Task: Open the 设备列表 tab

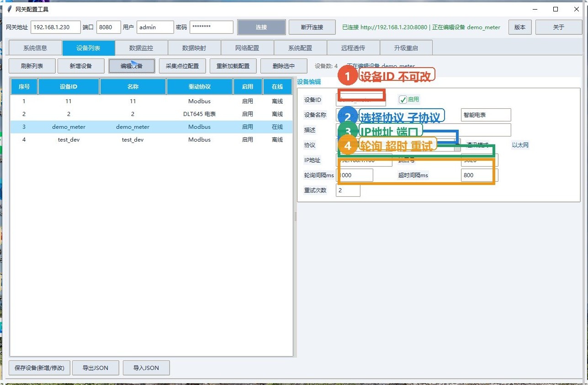Action: click(x=89, y=48)
